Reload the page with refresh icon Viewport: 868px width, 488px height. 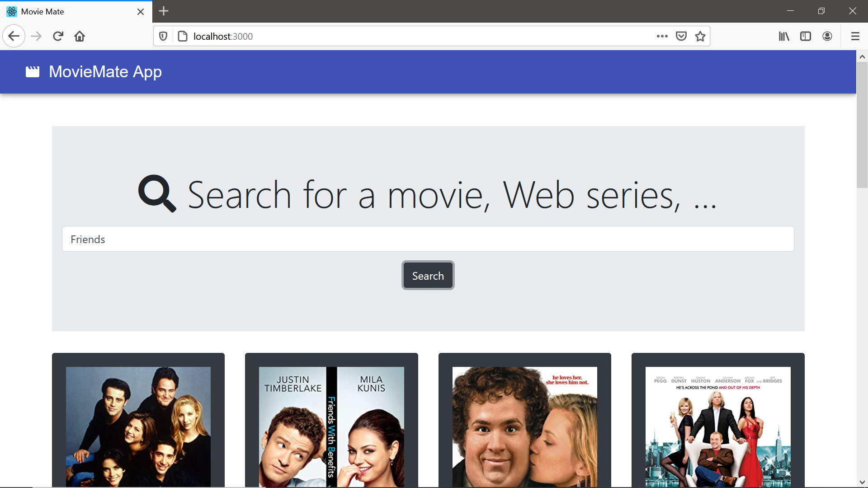pos(58,36)
